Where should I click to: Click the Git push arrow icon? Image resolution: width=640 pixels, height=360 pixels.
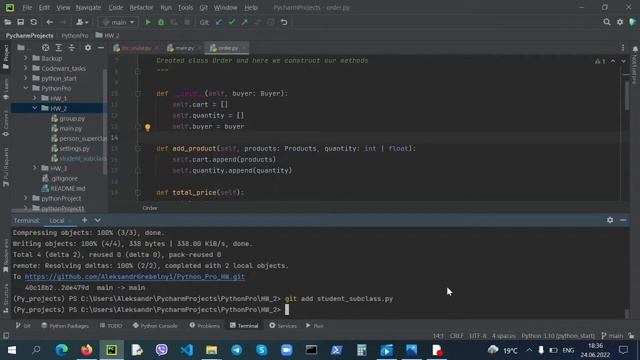(x=244, y=22)
